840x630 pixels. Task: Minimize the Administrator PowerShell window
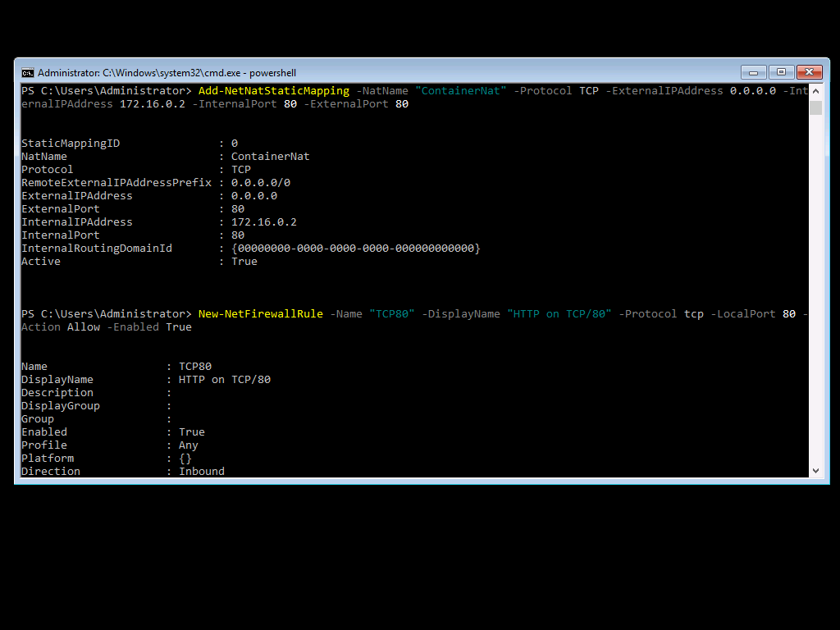pyautogui.click(x=753, y=71)
